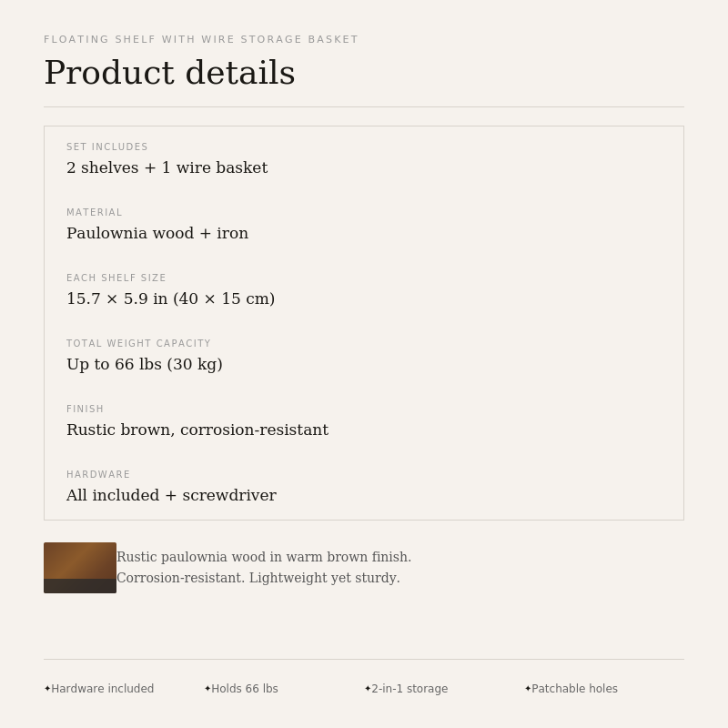
Task: Click the Set Includes label
Action: pos(107,147)
